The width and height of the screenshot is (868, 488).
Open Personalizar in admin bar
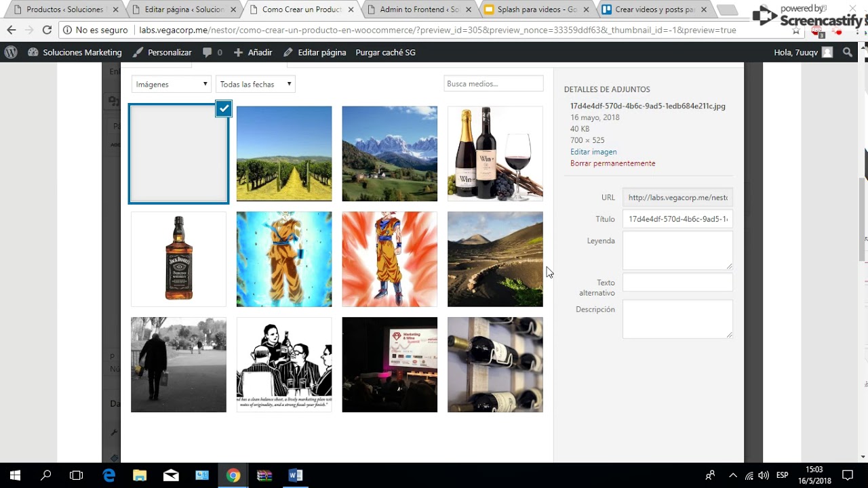pyautogui.click(x=162, y=52)
